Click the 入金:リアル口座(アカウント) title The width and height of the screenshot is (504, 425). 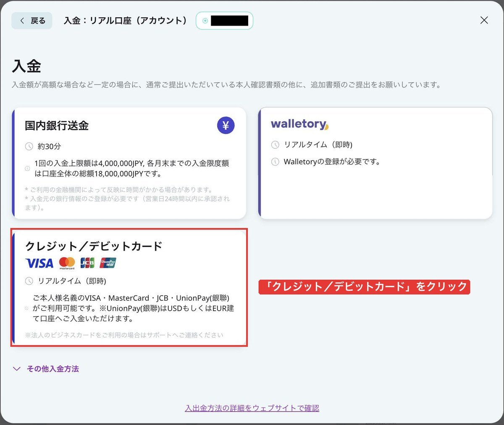[x=126, y=21]
